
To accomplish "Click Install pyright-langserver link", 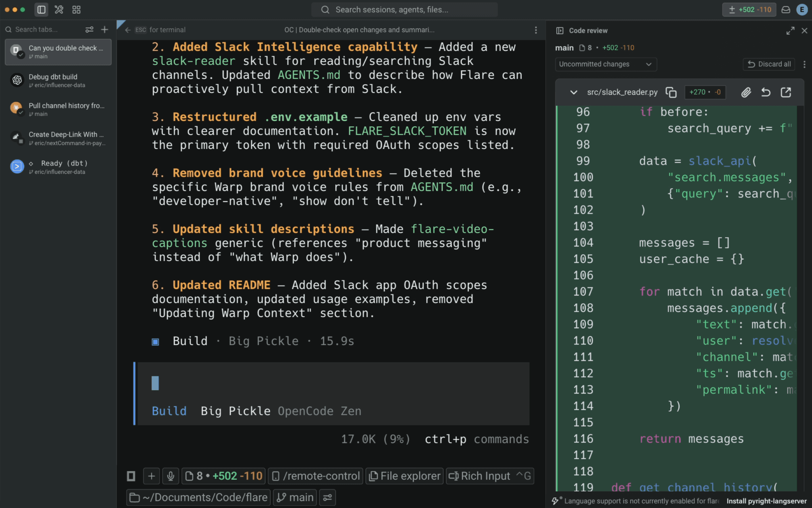I will (766, 501).
